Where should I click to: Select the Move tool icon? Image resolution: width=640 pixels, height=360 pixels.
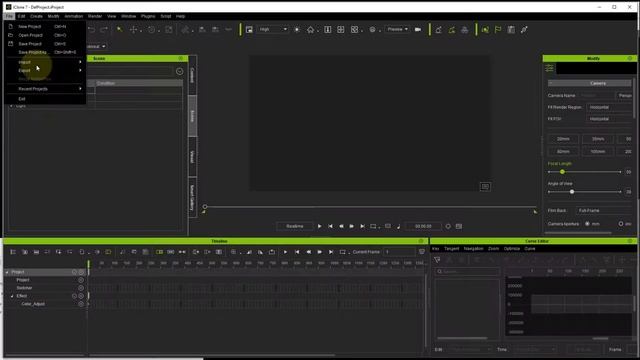(133, 29)
